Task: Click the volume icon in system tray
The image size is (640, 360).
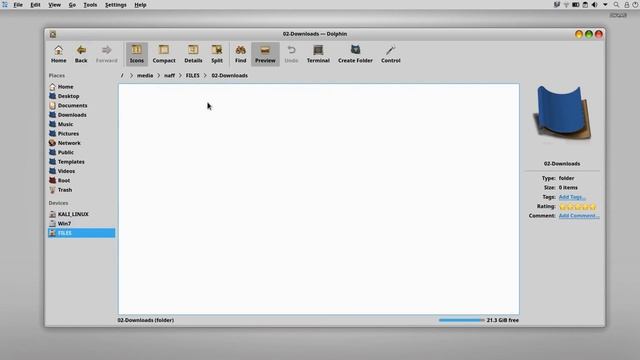Action: pos(595,5)
